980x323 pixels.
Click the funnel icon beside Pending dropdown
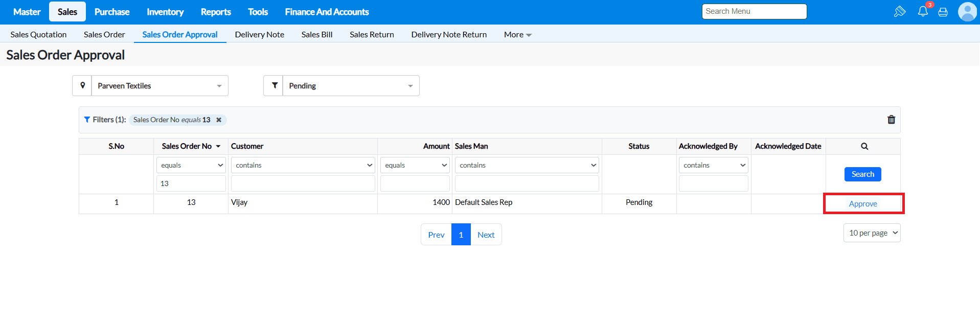[274, 86]
